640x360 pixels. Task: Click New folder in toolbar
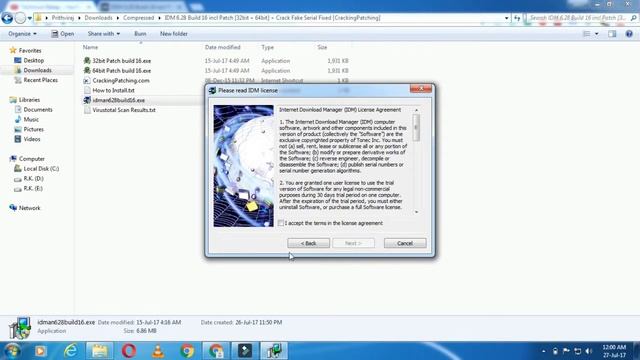click(x=174, y=34)
